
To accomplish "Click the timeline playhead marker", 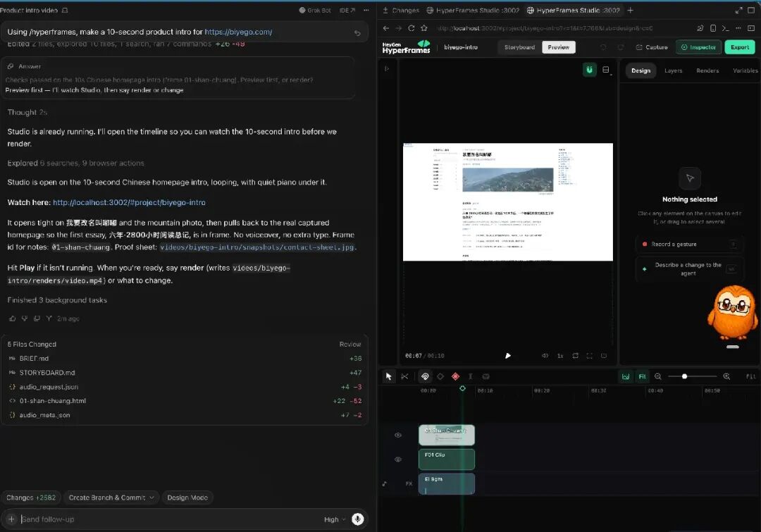I will [x=462, y=388].
